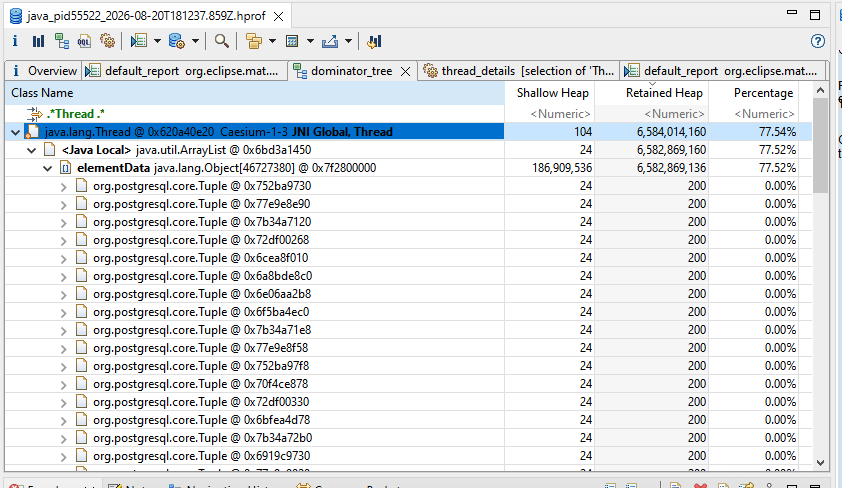This screenshot has height=488, width=842.
Task: Expand Tuple @ 0x6cea8f010 node
Action: [63, 259]
